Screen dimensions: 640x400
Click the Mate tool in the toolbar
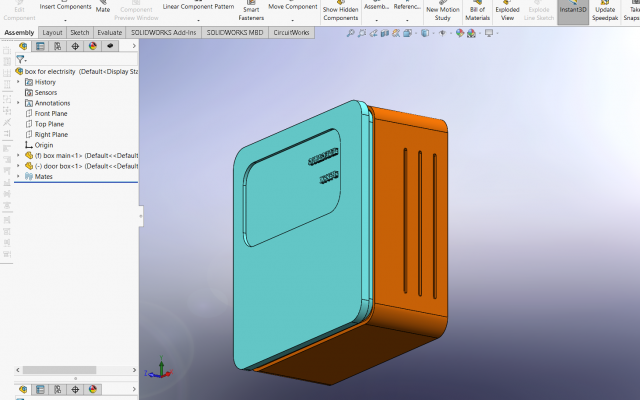tap(103, 7)
